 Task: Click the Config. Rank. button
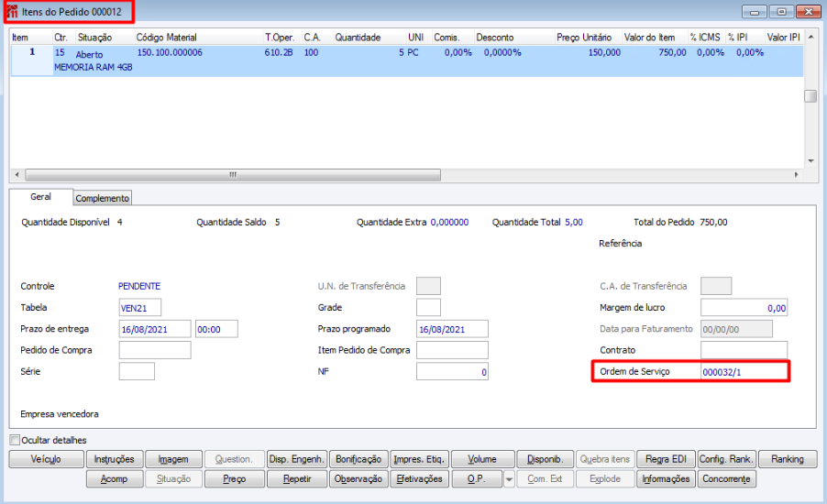click(x=726, y=459)
